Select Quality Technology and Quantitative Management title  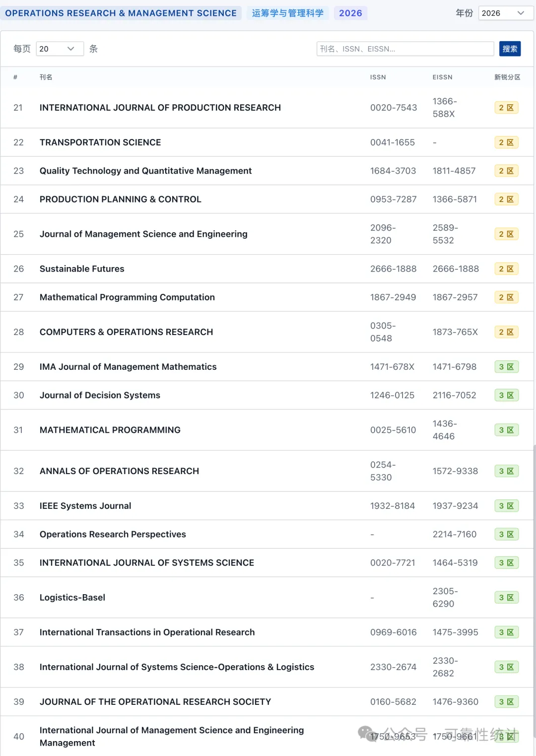[145, 171]
